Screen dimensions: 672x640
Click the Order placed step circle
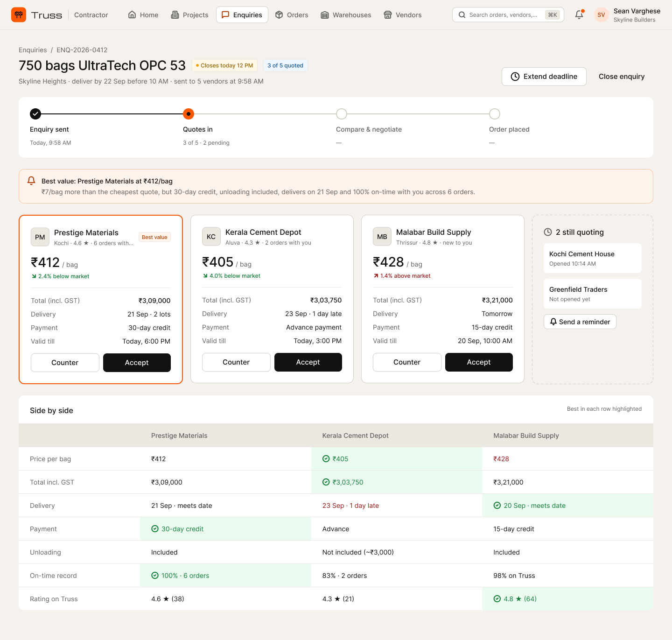[495, 114]
